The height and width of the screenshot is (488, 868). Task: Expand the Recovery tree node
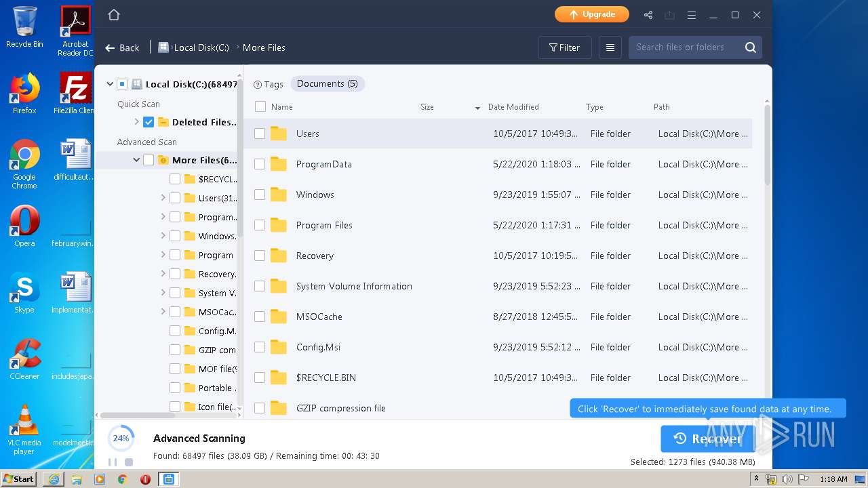(x=163, y=274)
